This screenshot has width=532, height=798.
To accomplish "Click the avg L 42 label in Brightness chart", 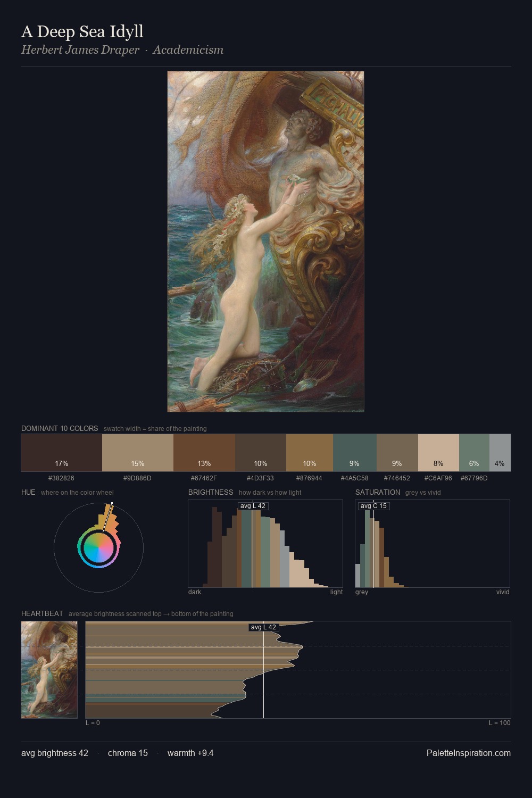I will tap(253, 506).
